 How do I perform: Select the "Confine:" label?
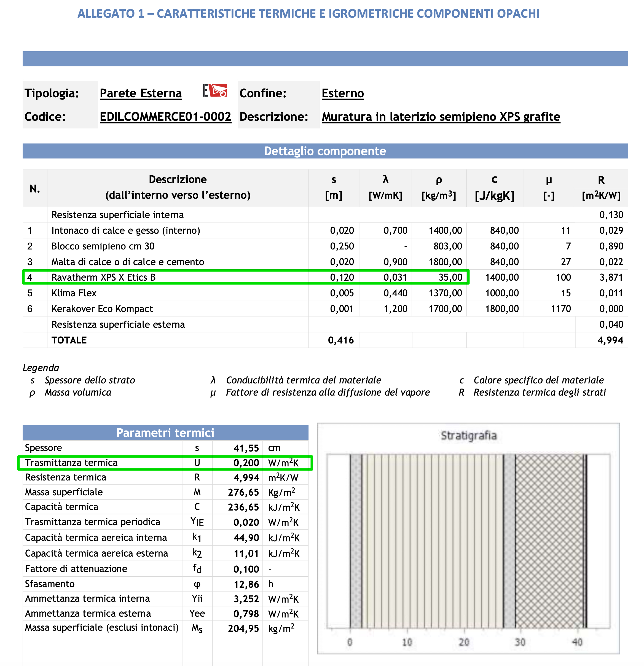(x=263, y=93)
